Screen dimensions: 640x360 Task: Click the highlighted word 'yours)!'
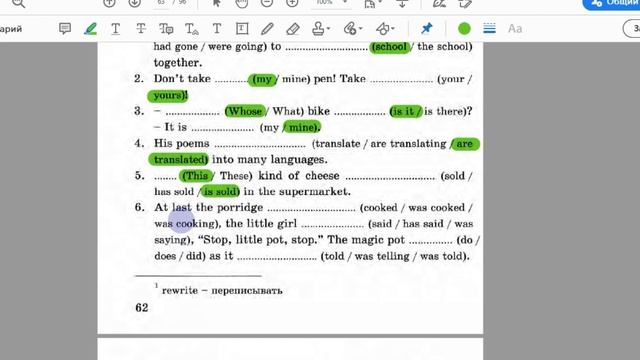168,96
